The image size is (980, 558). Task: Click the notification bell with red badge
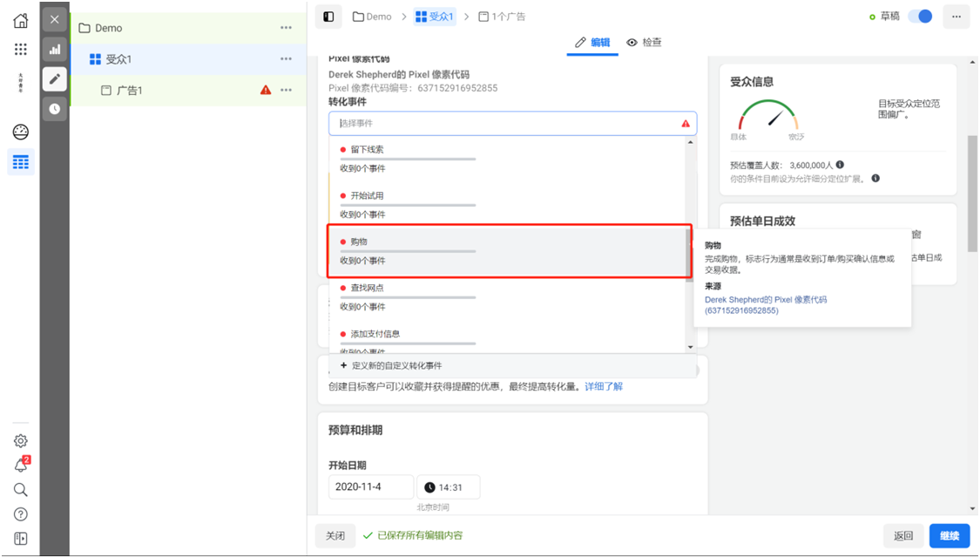click(20, 465)
